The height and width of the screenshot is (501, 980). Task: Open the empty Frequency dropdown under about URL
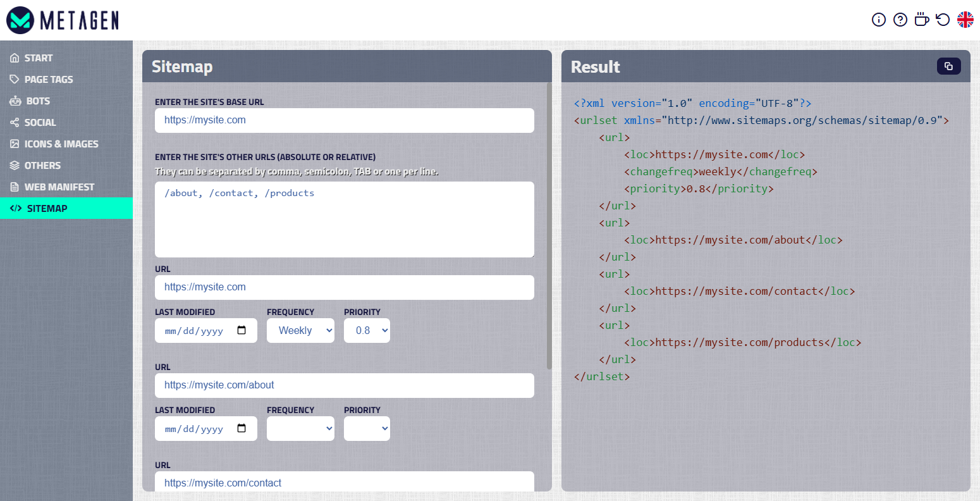300,428
